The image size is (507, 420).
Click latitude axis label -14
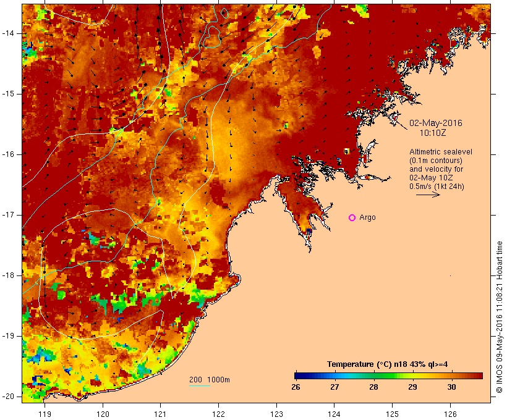tap(8, 33)
